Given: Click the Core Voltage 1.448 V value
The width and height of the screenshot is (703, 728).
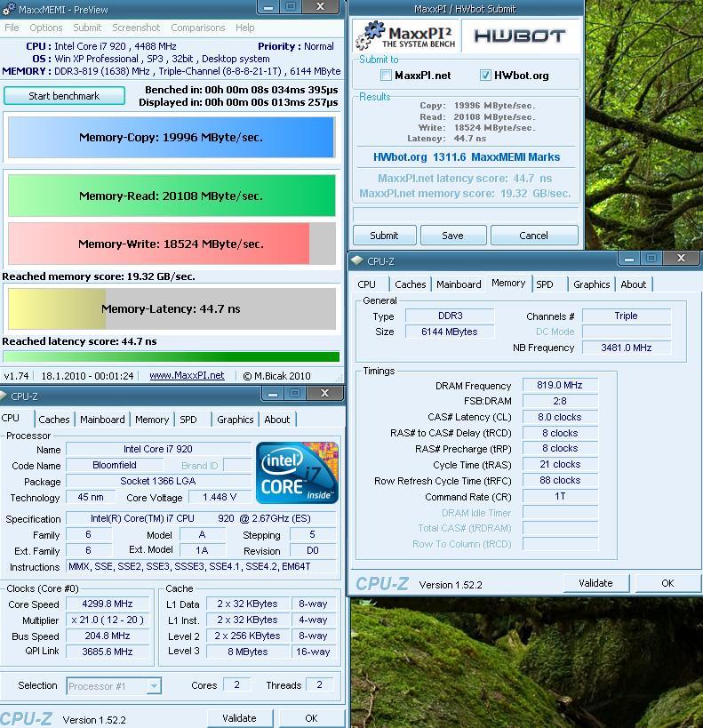Looking at the screenshot, I should (220, 497).
